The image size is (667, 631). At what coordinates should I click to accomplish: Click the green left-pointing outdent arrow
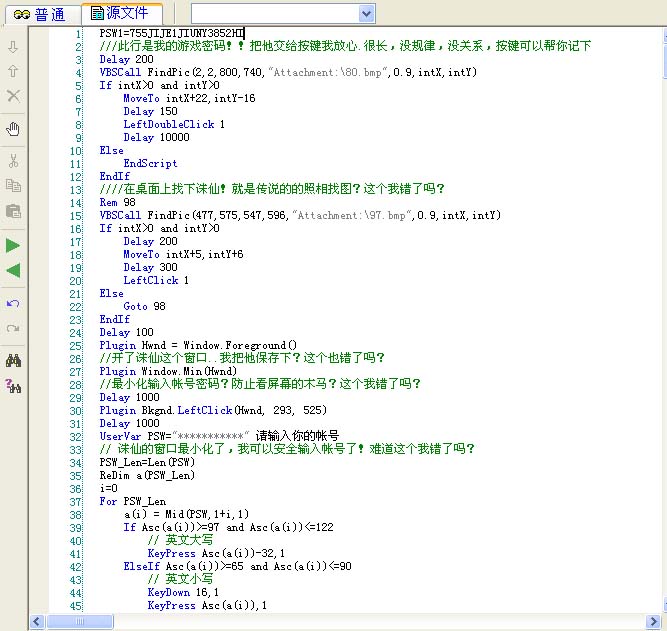[x=13, y=270]
